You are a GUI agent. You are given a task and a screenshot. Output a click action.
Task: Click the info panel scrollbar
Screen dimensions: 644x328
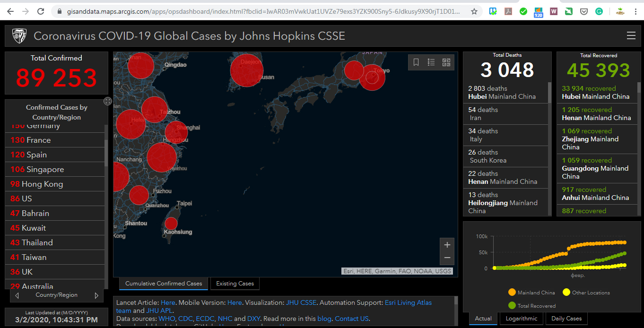coord(456,301)
